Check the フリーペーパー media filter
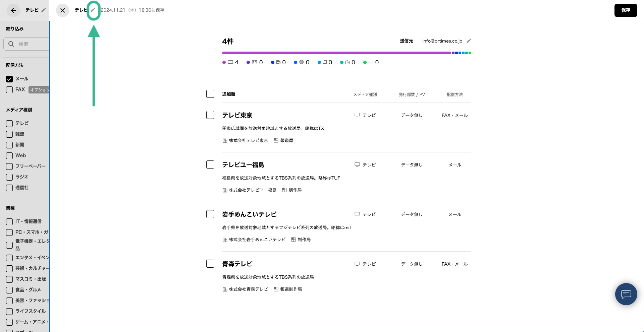This screenshot has width=644, height=332. pyautogui.click(x=9, y=167)
